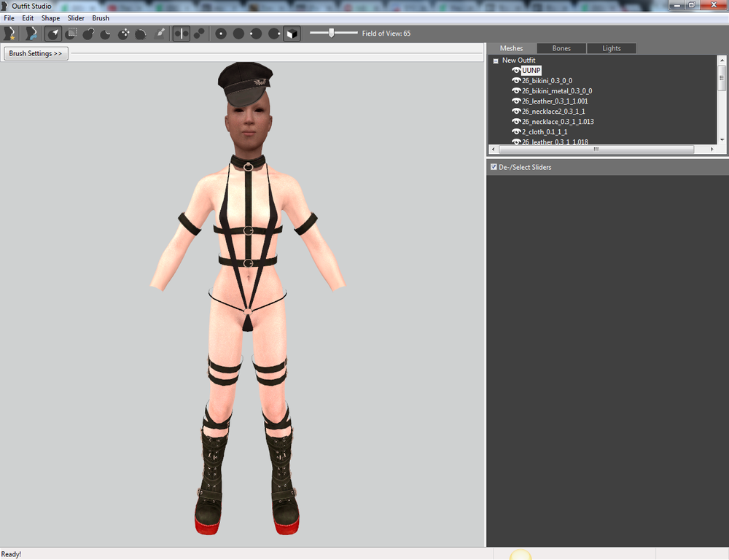This screenshot has height=560, width=729.
Task: Switch to front view
Action: (x=221, y=34)
